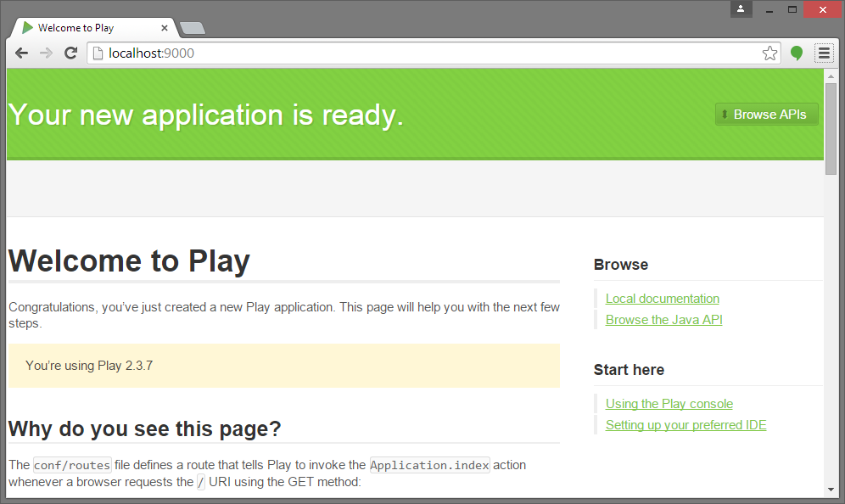Reload the localhost page
845x504 pixels.
click(70, 53)
